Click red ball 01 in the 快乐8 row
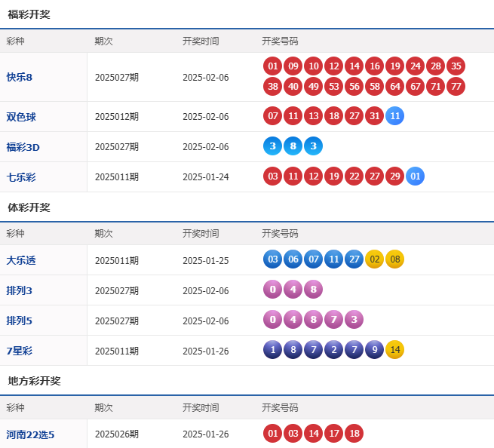The height and width of the screenshot is (448, 494). pyautogui.click(x=273, y=66)
